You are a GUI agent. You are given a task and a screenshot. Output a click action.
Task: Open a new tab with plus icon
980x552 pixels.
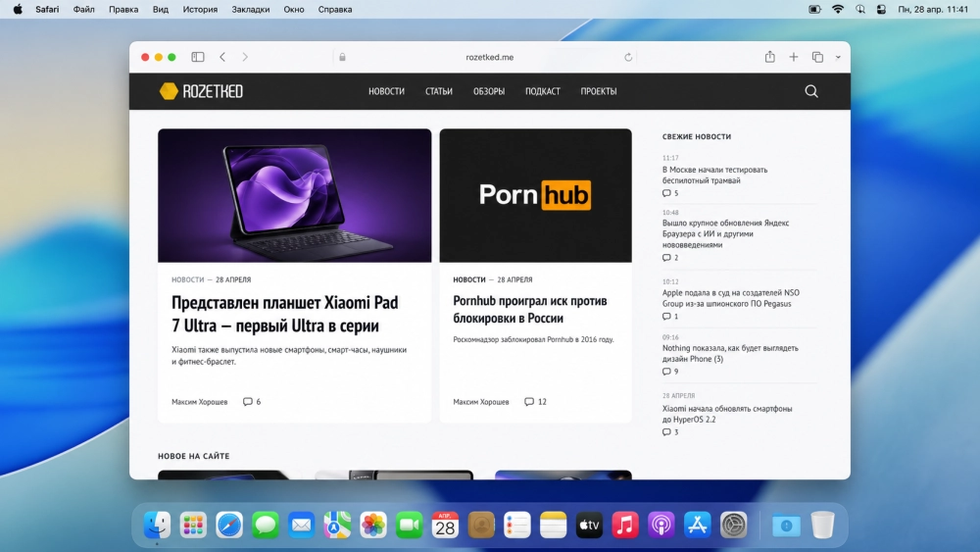point(794,57)
